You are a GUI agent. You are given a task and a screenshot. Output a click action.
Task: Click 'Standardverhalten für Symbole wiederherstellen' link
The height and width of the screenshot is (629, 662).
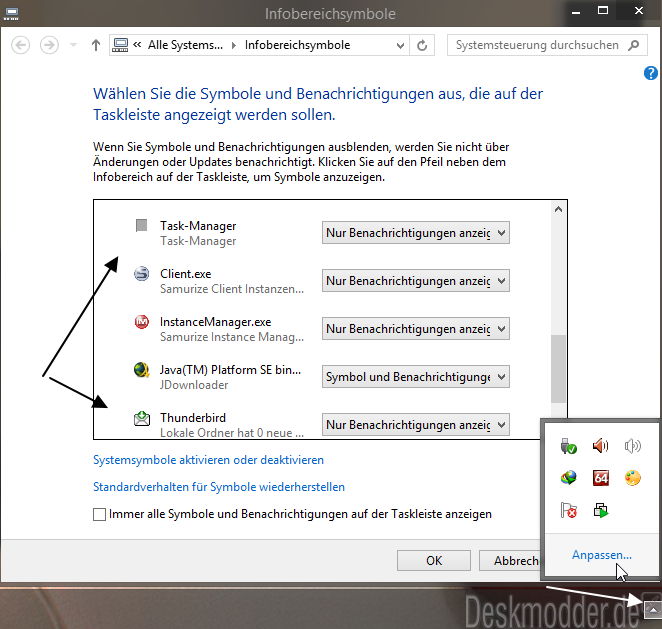pyautogui.click(x=219, y=487)
